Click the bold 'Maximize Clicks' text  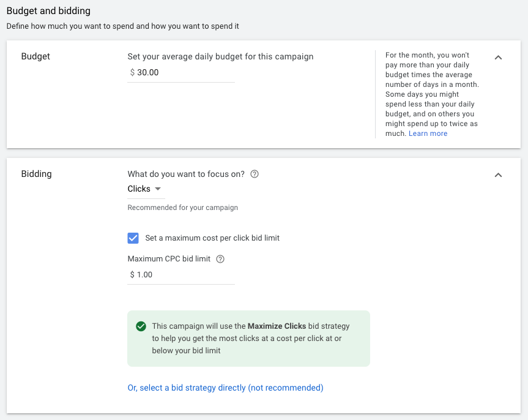tap(277, 326)
